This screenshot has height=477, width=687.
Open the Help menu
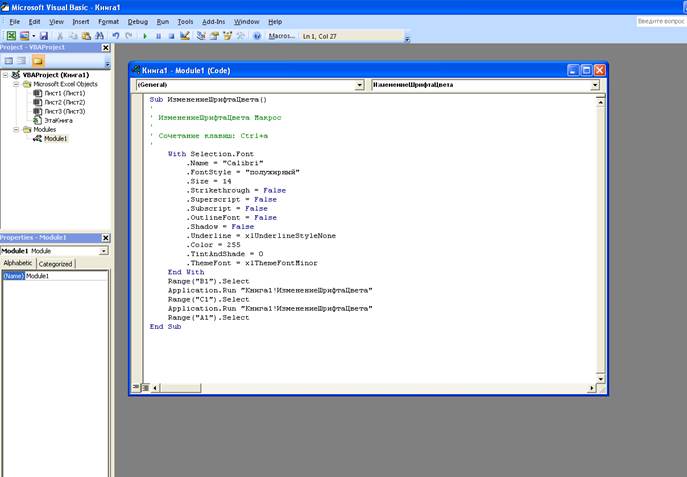click(x=275, y=21)
